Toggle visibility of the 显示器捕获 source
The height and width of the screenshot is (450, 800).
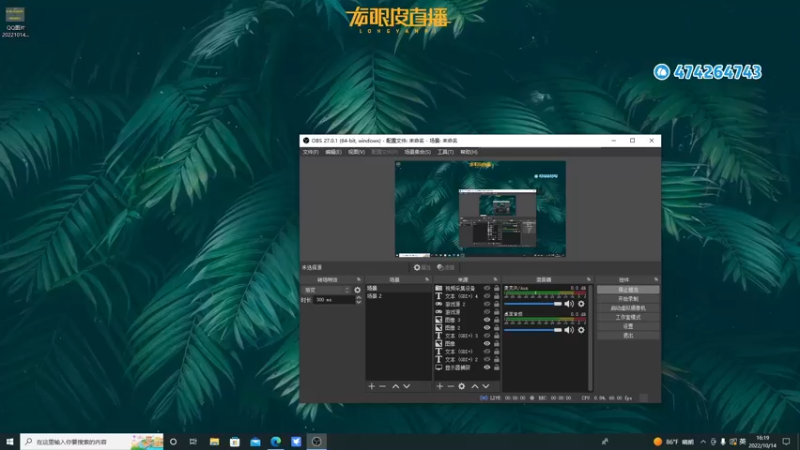[487, 367]
